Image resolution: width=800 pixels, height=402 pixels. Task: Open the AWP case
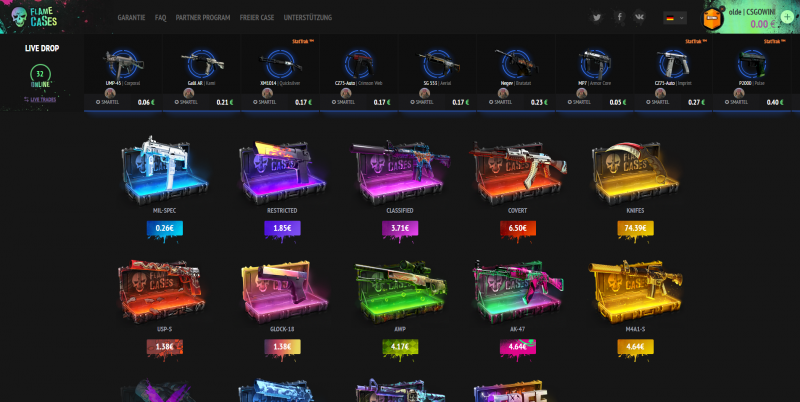(400, 292)
